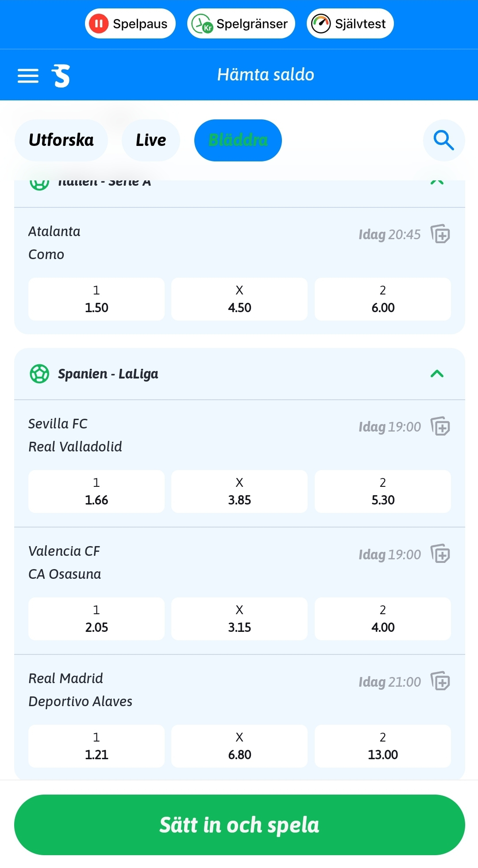Select the draw at 3.15 for Valencia
The height and width of the screenshot is (868, 478).
pos(239,619)
